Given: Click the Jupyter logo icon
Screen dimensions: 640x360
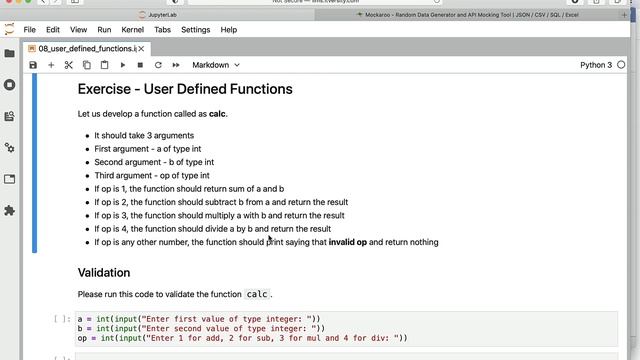Looking at the screenshot, I should [x=9, y=29].
